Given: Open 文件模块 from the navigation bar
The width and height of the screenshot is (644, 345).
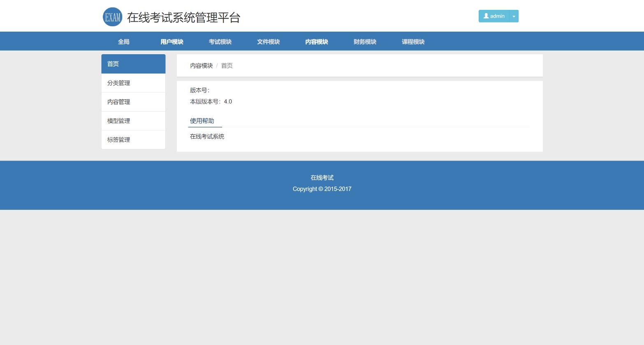Looking at the screenshot, I should [x=268, y=41].
